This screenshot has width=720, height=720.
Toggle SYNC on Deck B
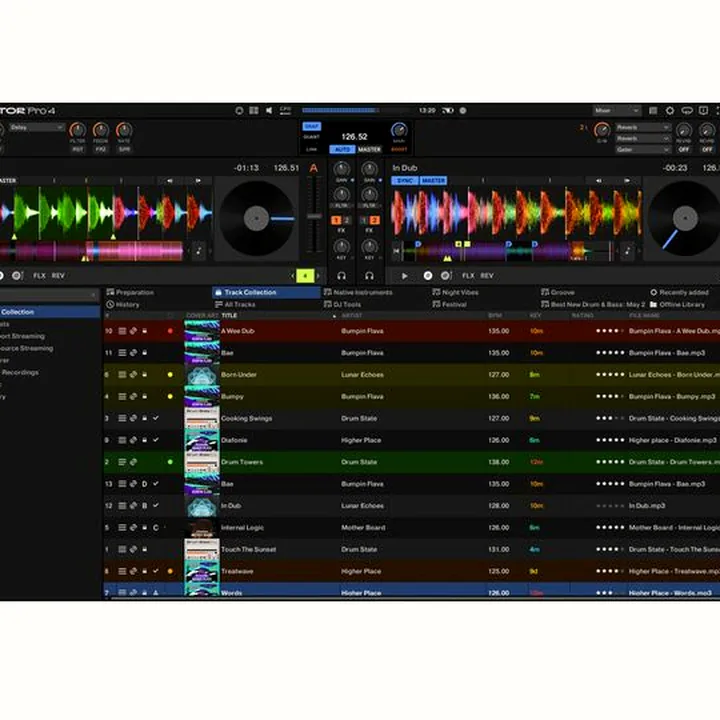405,180
